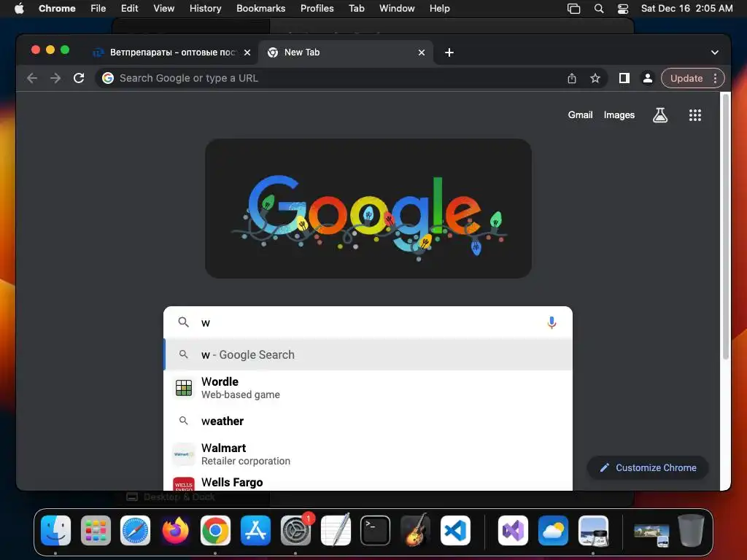Click the page vertical scrollbar
The width and height of the screenshot is (747, 560).
pos(726,226)
